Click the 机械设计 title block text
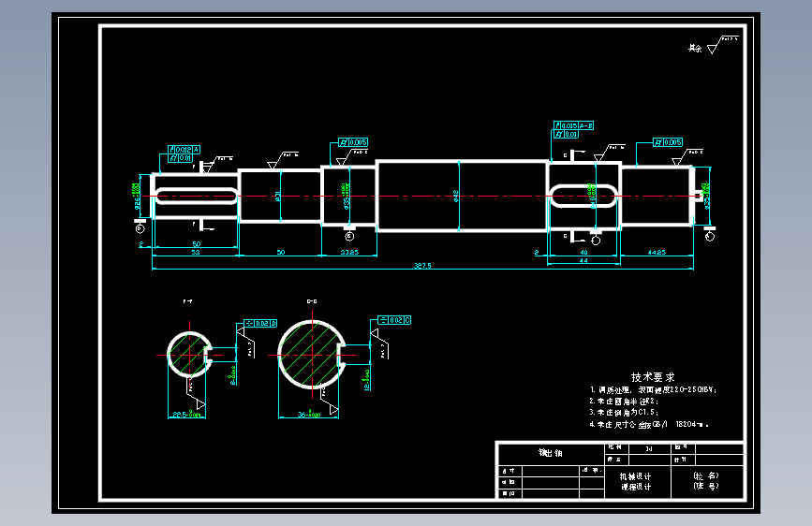This screenshot has height=526, width=812. pyautogui.click(x=635, y=476)
